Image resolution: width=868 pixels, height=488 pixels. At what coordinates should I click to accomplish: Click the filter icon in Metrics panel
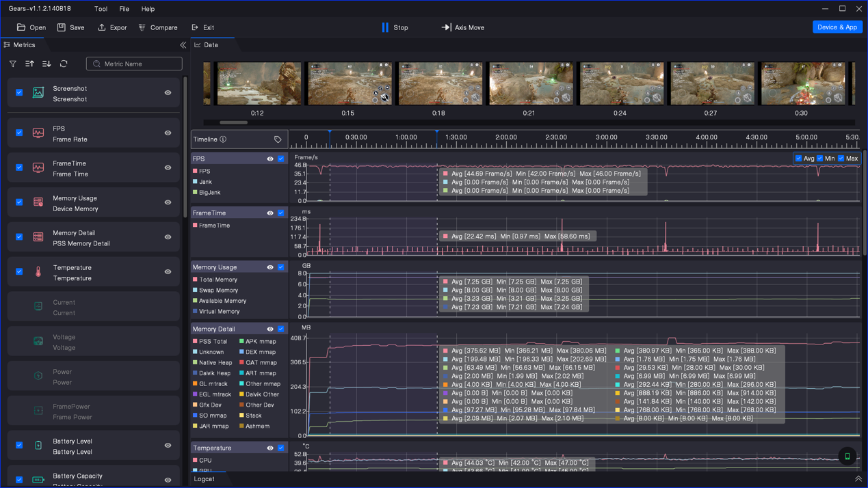(x=13, y=64)
